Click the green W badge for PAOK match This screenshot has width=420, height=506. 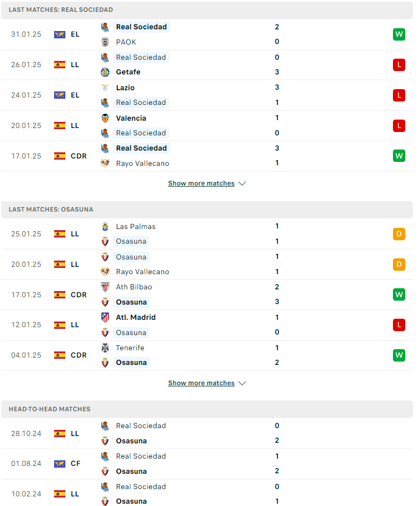(399, 34)
